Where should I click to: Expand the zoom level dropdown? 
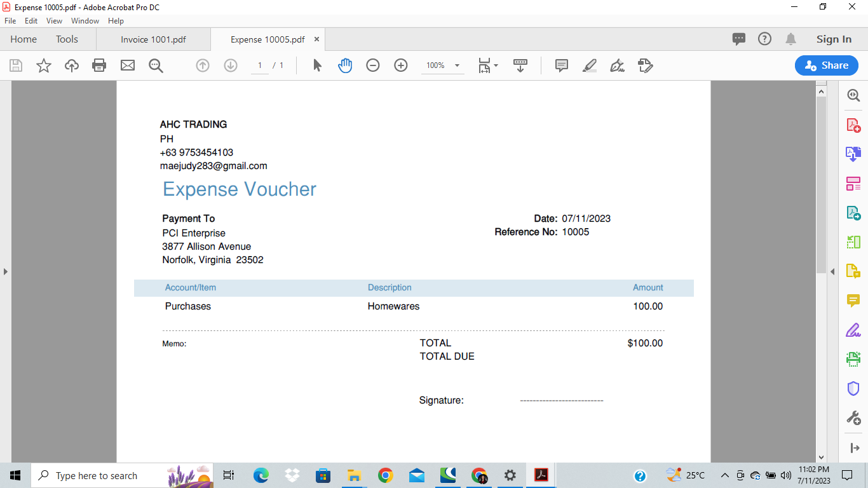coord(457,65)
